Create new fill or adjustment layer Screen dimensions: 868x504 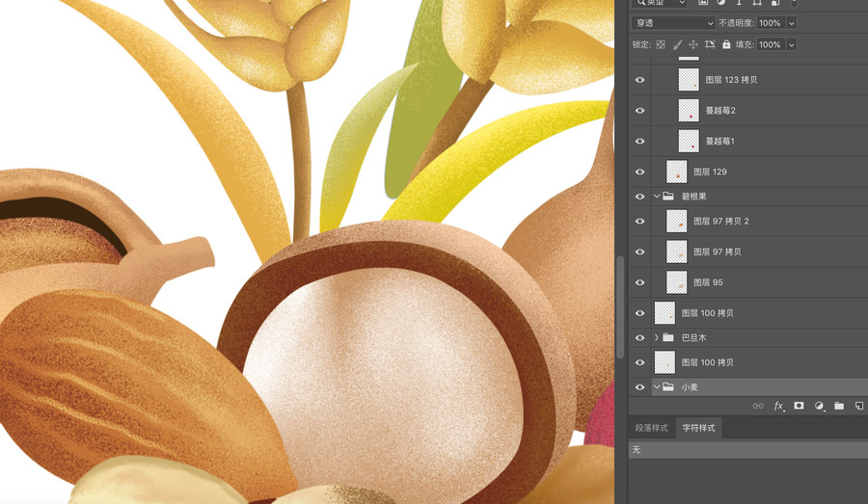[x=819, y=406]
